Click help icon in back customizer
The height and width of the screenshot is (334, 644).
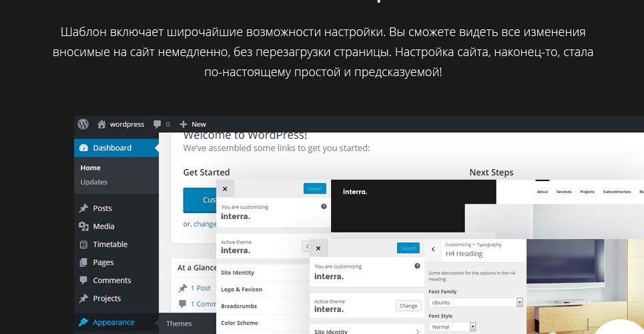point(324,206)
